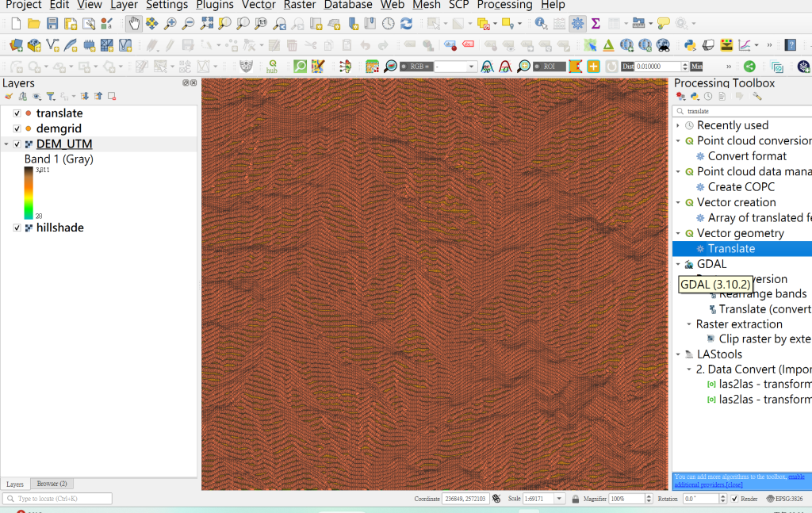Open the temporal controller clock icon
The image size is (812, 513).
tap(389, 23)
